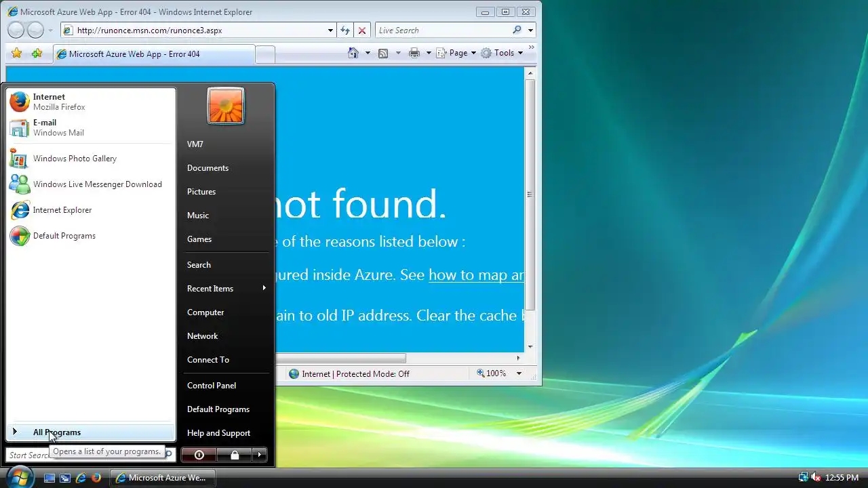Image resolution: width=868 pixels, height=488 pixels.
Task: Open Control Panel
Action: click(x=226, y=386)
